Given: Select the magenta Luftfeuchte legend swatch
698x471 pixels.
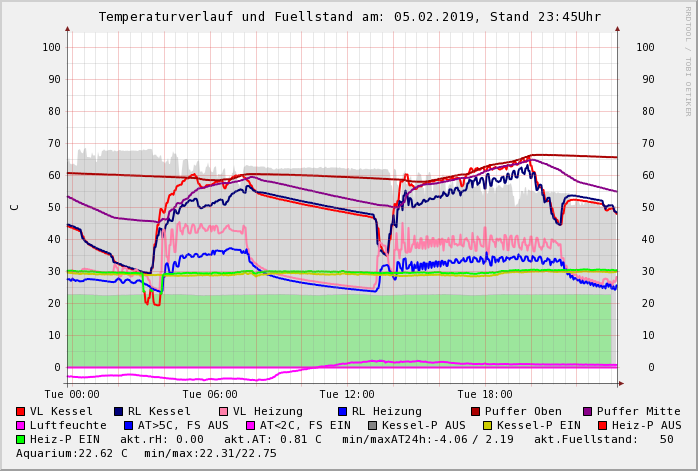Looking at the screenshot, I should click(x=21, y=426).
